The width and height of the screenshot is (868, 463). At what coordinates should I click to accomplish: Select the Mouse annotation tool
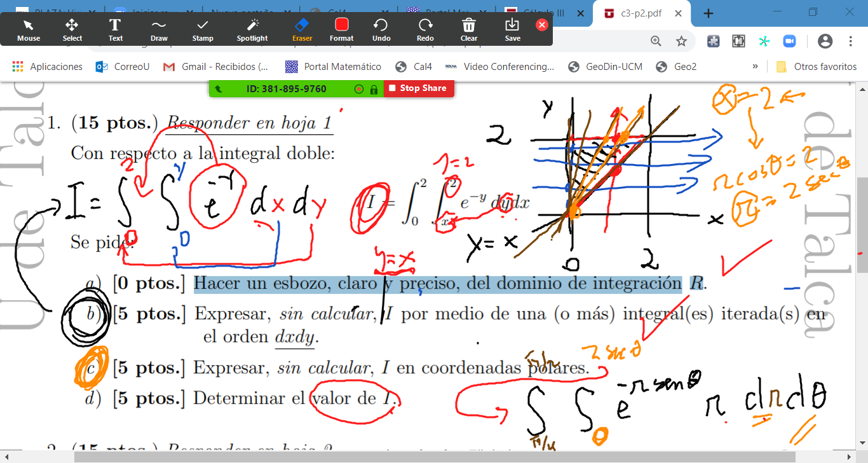[x=29, y=29]
